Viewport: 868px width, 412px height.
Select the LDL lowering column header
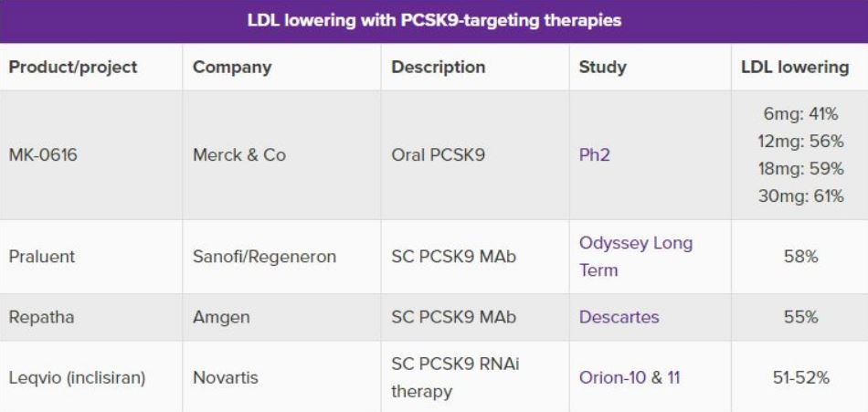pos(795,67)
